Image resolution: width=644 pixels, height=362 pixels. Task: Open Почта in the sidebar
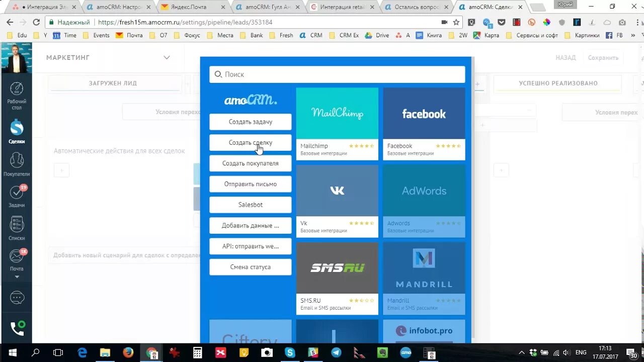click(x=17, y=260)
